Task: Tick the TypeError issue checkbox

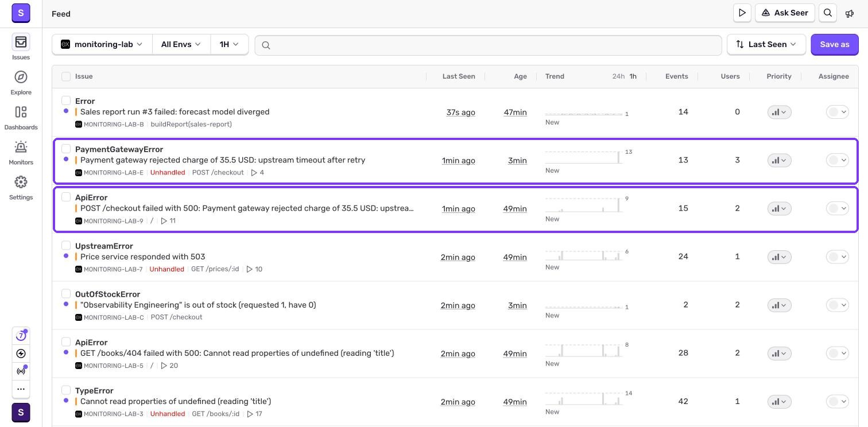Action: tap(66, 390)
